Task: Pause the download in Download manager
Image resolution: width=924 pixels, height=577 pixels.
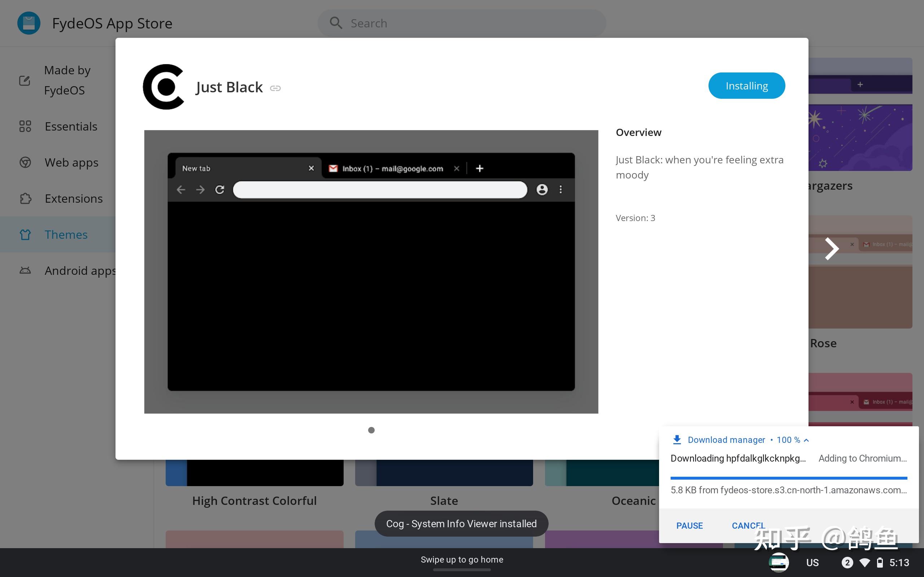Action: (689, 525)
